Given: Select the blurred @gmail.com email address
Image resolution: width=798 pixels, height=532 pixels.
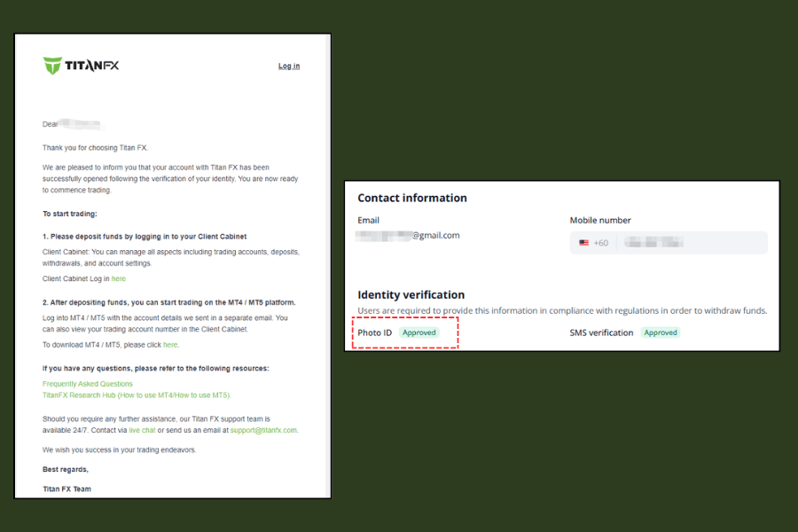Looking at the screenshot, I should 409,236.
